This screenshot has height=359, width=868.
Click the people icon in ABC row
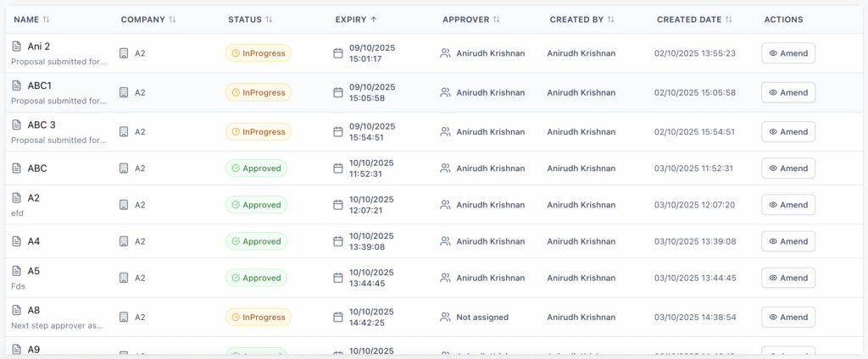445,168
